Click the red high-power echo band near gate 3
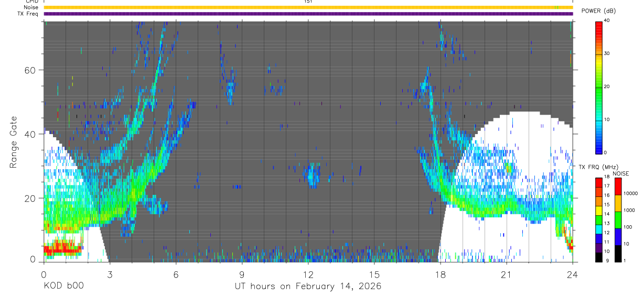Viewport: 644px width, 297px height. pos(62,249)
